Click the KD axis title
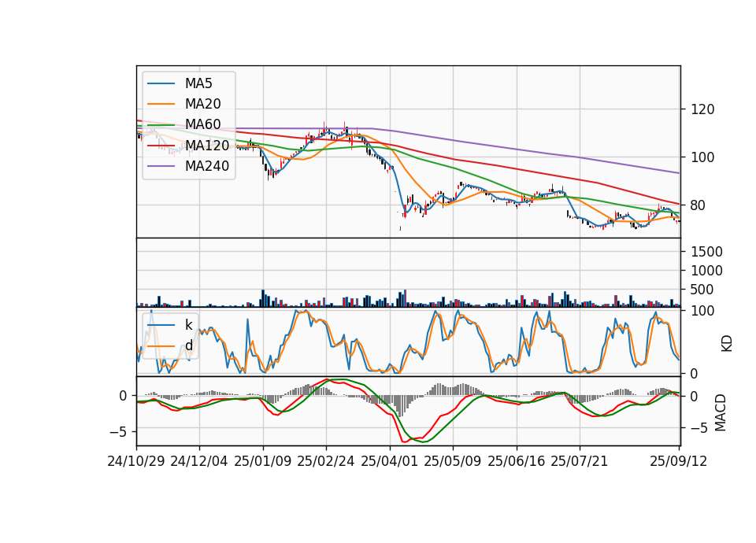Screen dimensions: 756x543 [727, 343]
